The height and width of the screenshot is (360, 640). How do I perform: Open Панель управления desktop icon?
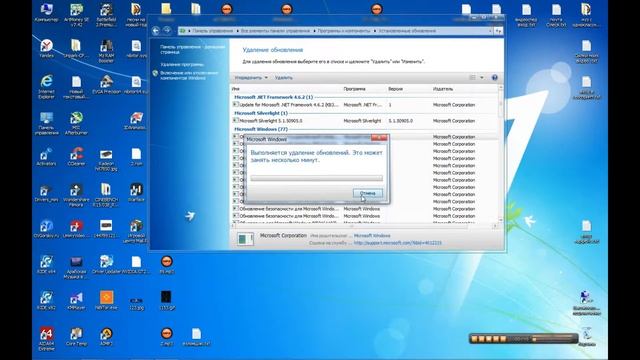pos(46,123)
